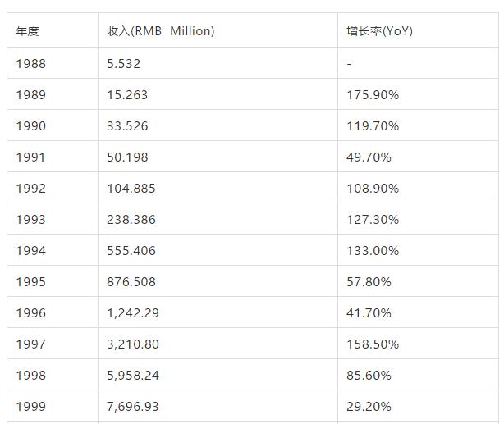Image resolution: width=504 pixels, height=424 pixels.
Task: Select the 1,242.29 revenue cell
Action: pos(218,312)
